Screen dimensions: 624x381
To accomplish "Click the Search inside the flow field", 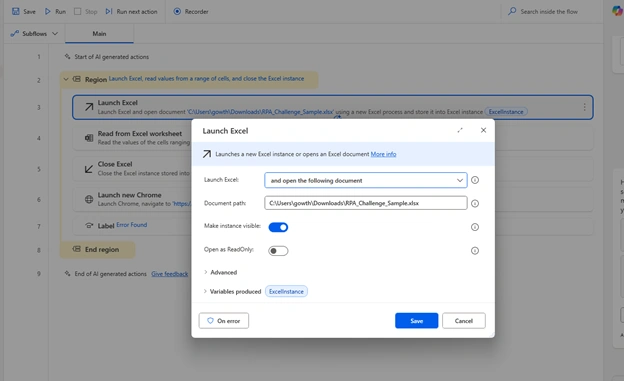I will (x=549, y=12).
